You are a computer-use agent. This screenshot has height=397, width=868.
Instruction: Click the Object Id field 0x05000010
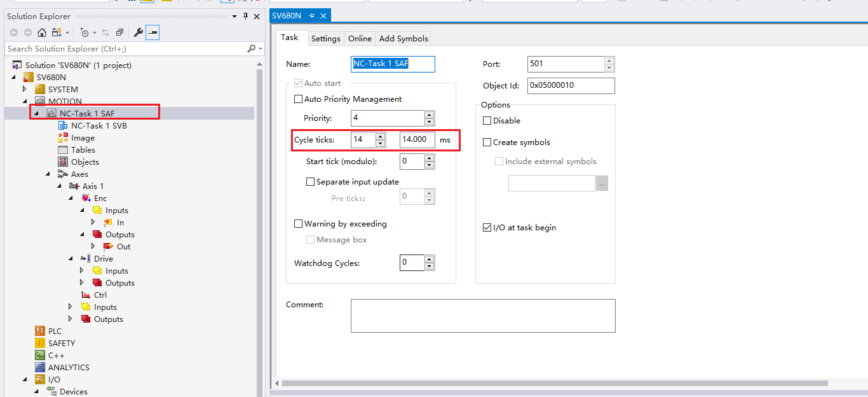click(x=571, y=86)
